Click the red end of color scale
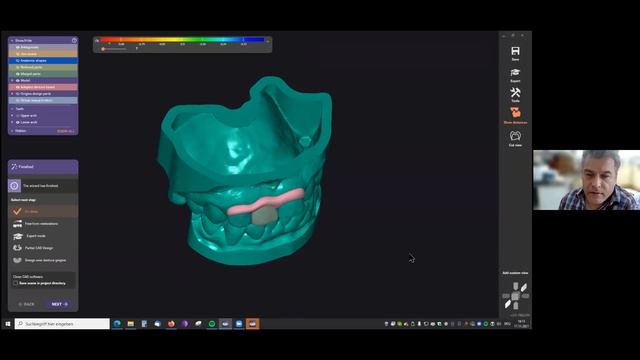The image size is (640, 360). pos(104,40)
